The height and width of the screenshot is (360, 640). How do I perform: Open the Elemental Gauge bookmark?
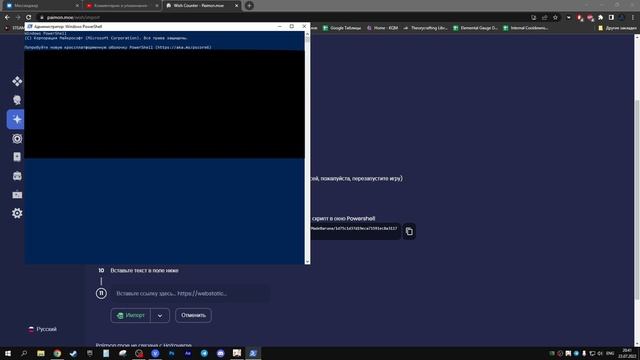pyautogui.click(x=476, y=28)
